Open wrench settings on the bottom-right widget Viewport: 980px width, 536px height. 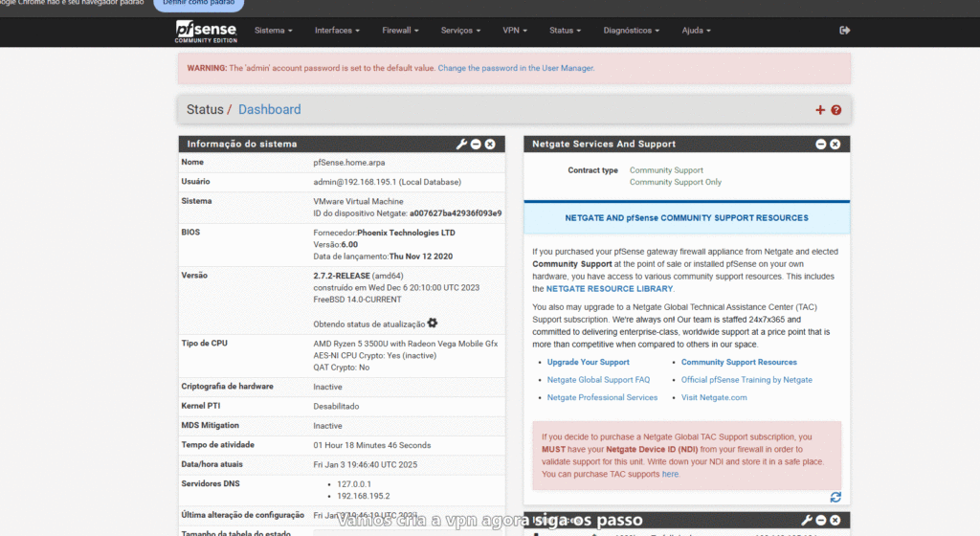[x=806, y=520]
